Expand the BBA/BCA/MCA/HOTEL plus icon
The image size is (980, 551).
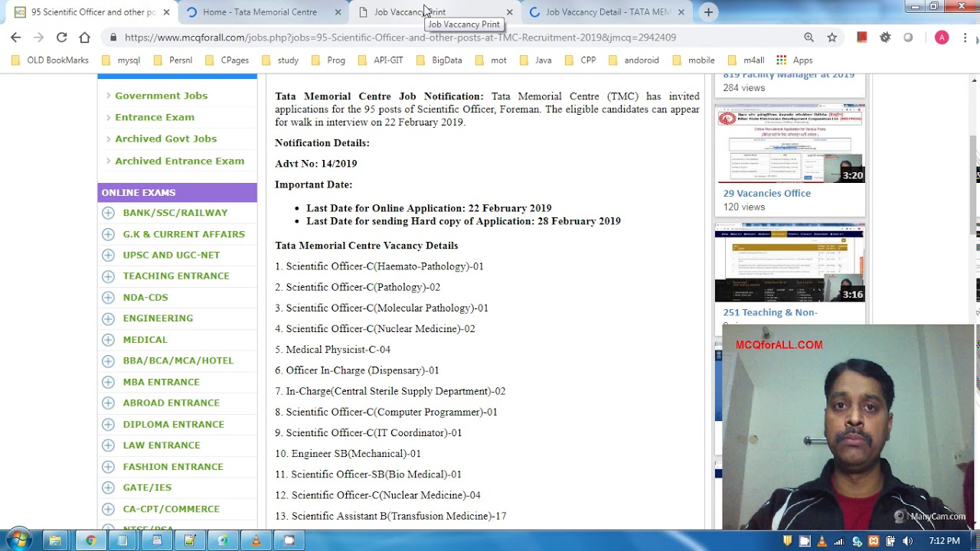[108, 360]
